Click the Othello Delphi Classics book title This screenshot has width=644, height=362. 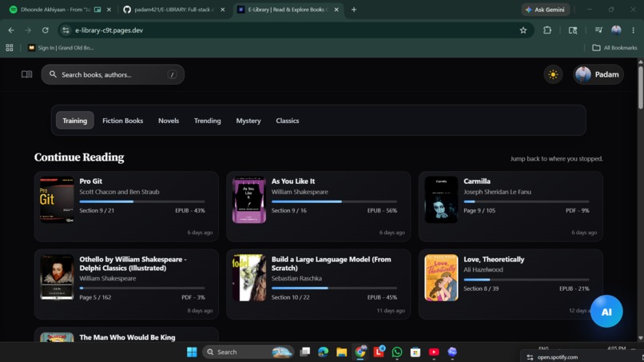point(133,264)
